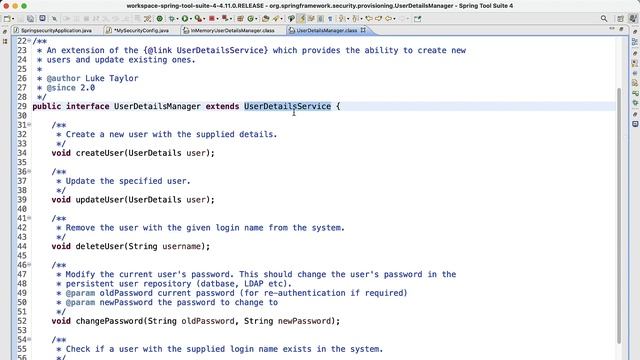Image resolution: width=640 pixels, height=360 pixels.
Task: Click the highlighted UserDetailsService type name
Action: (287, 107)
